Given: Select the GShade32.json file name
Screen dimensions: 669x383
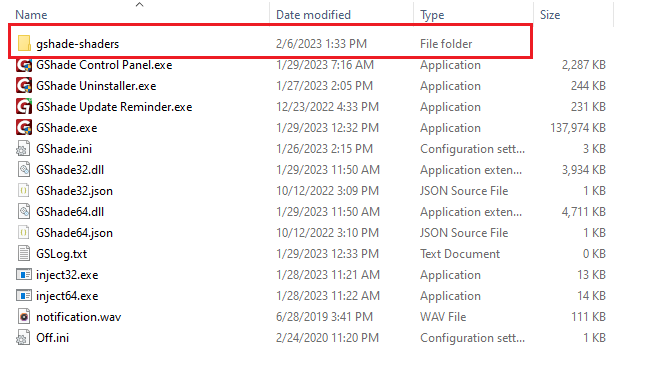Looking at the screenshot, I should pos(74,191).
